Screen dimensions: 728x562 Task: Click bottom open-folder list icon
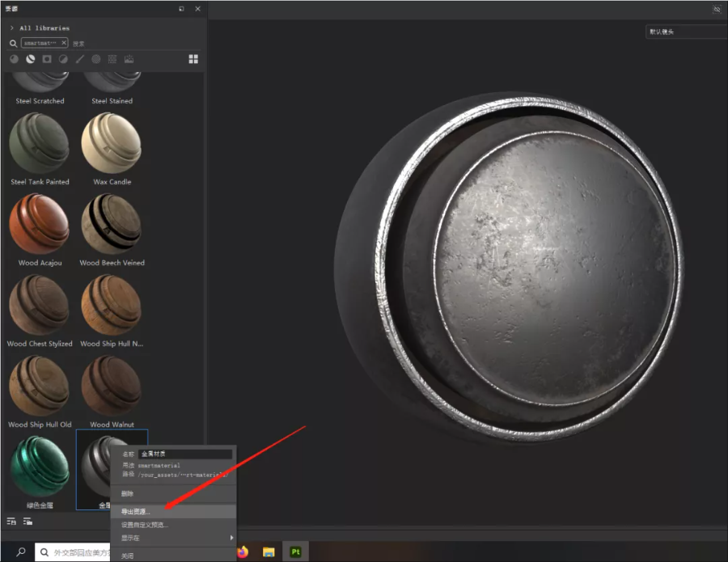click(28, 522)
